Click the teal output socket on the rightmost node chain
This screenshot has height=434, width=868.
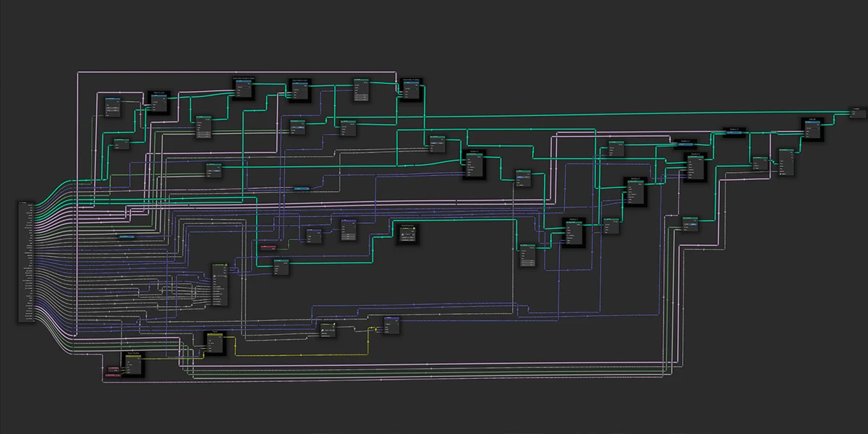pos(819,125)
